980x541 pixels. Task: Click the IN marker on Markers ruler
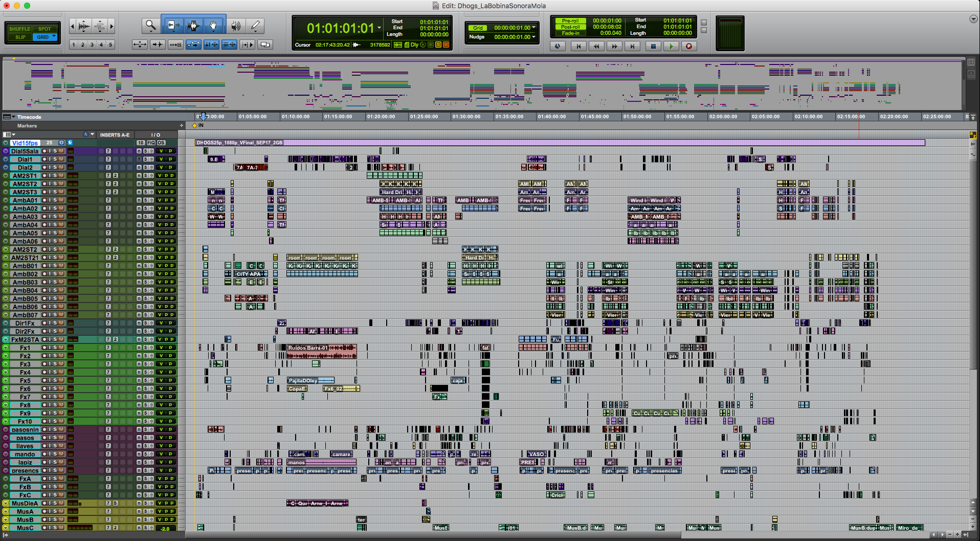195,125
